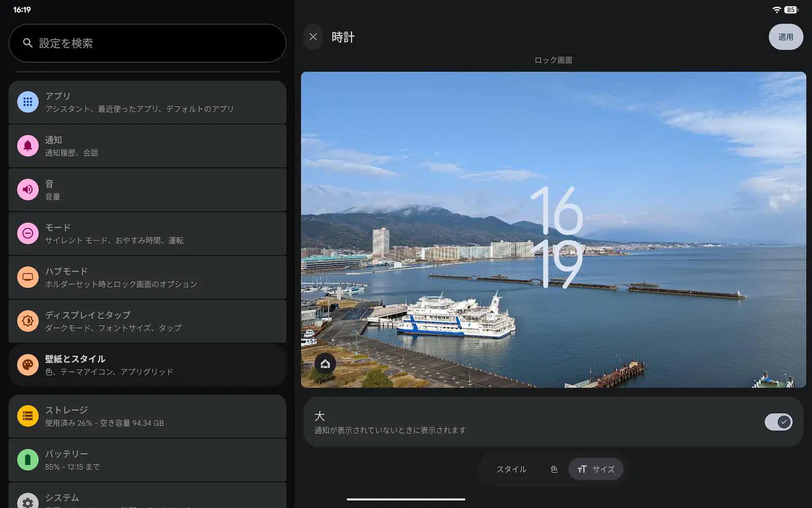
Task: Open the ストレージ settings entry
Action: (x=147, y=416)
